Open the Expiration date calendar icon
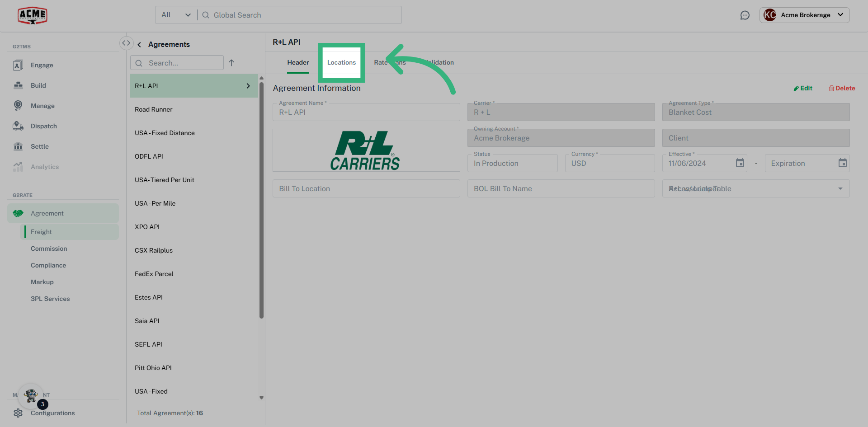 (x=842, y=163)
